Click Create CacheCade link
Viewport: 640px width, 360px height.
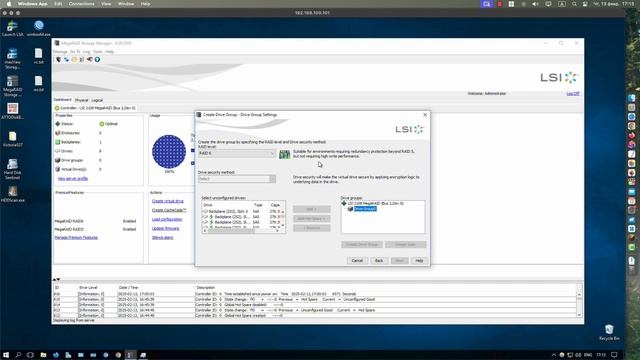169,210
